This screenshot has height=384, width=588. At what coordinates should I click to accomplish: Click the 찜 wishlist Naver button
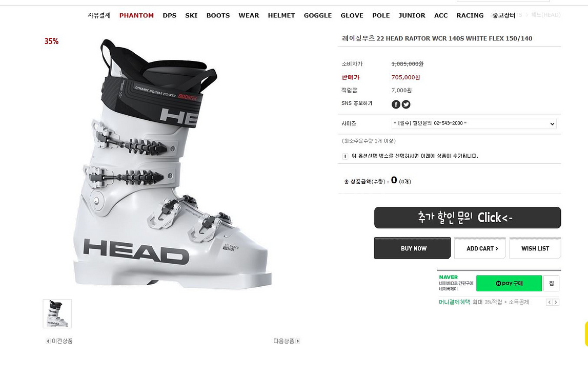tap(551, 283)
